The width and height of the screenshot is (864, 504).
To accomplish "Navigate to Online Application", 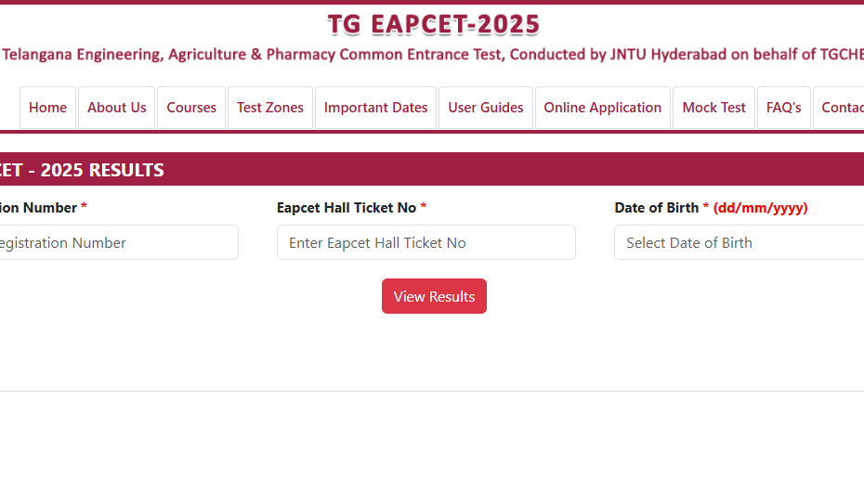I will [x=603, y=108].
